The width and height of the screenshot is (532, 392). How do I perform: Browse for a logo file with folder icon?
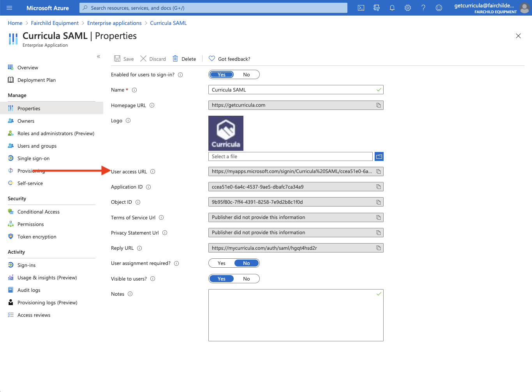[379, 156]
